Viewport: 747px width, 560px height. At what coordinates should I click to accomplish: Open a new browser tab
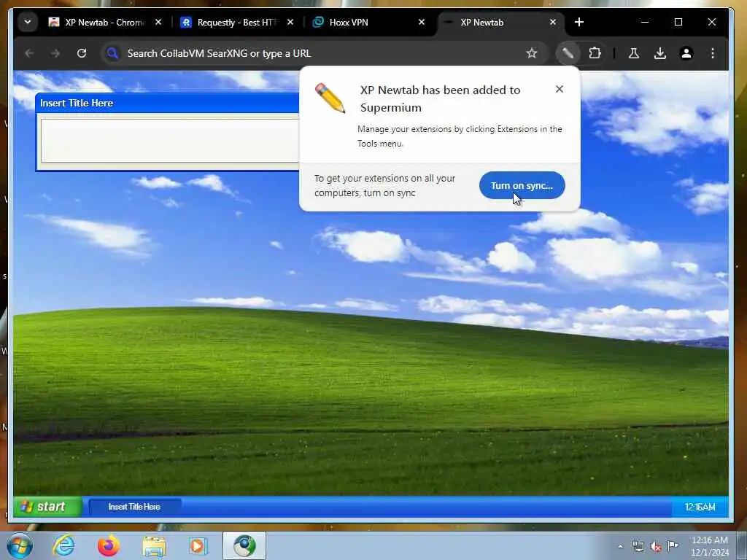pyautogui.click(x=578, y=22)
